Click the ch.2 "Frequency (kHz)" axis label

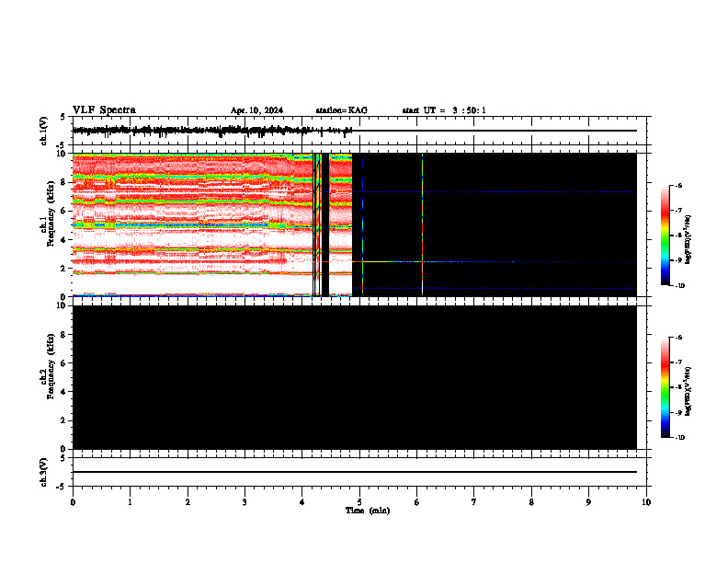pyautogui.click(x=51, y=366)
